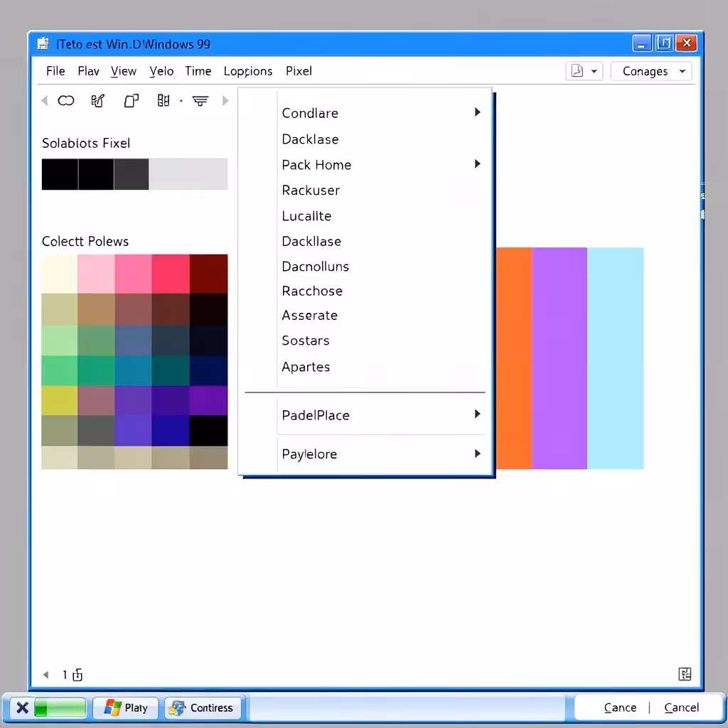Click the copy squares toolbar icon
The height and width of the screenshot is (728, 728).
(x=132, y=101)
